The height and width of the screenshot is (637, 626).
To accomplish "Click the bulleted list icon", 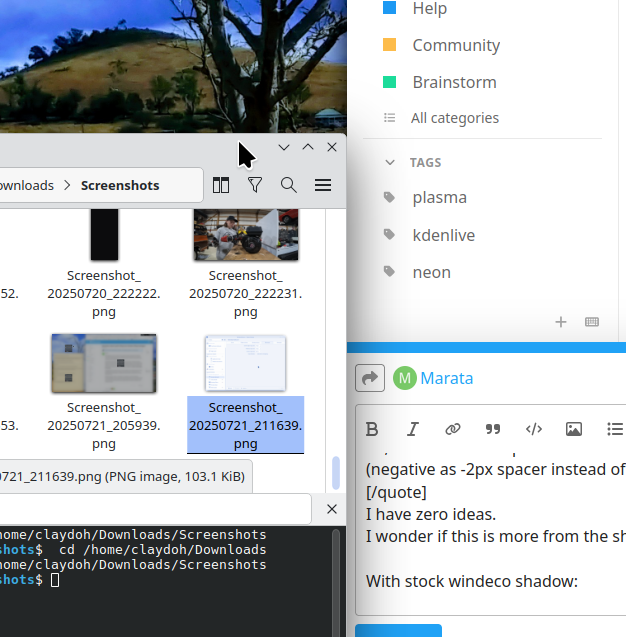I will click(614, 429).
